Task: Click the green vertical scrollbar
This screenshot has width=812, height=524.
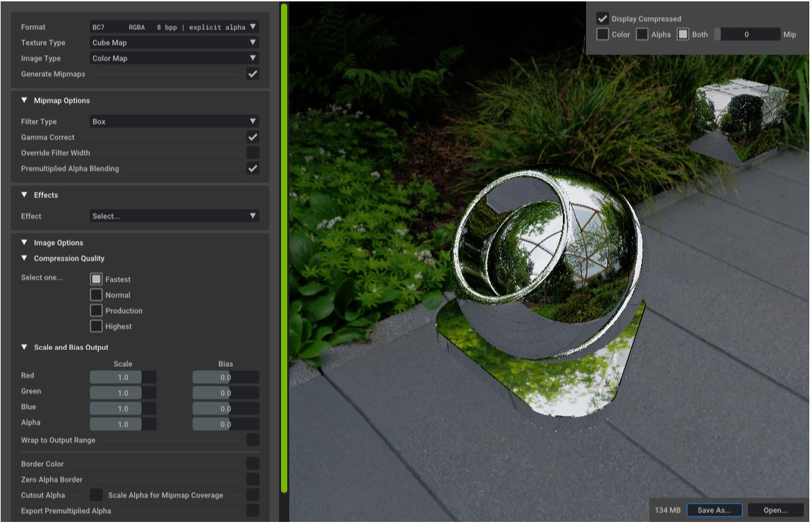Action: 285,248
